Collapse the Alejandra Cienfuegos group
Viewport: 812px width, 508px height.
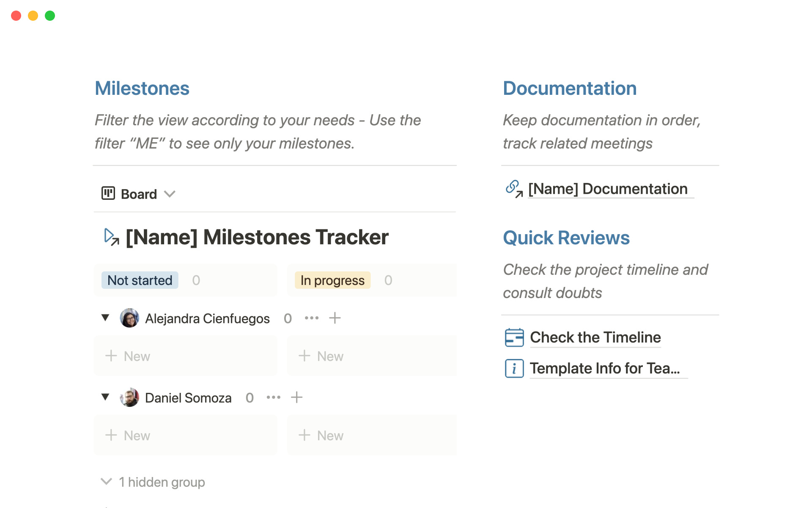(105, 317)
